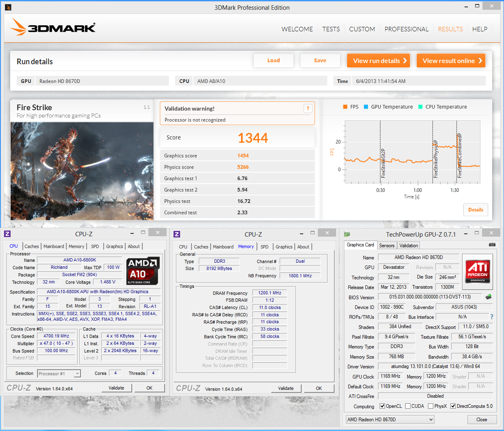504x431 pixels.
Task: Open CPU tab in memory CPU-Z window
Action: (x=183, y=247)
